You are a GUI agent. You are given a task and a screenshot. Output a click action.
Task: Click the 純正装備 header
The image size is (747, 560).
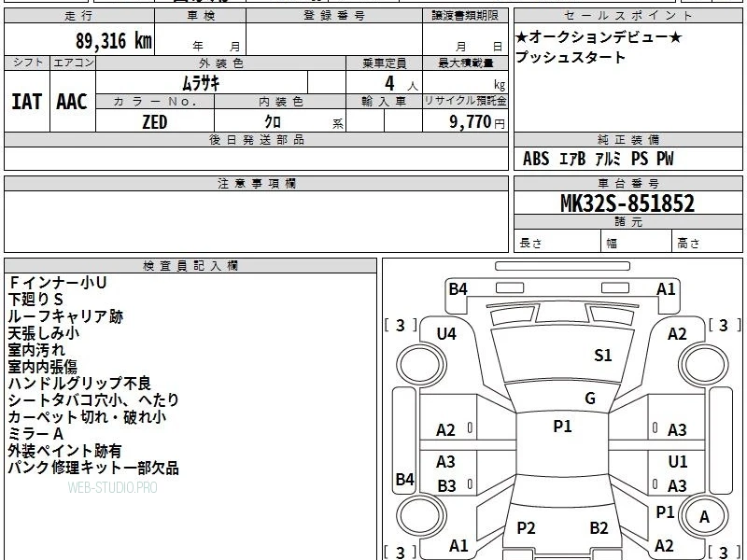tap(627, 139)
